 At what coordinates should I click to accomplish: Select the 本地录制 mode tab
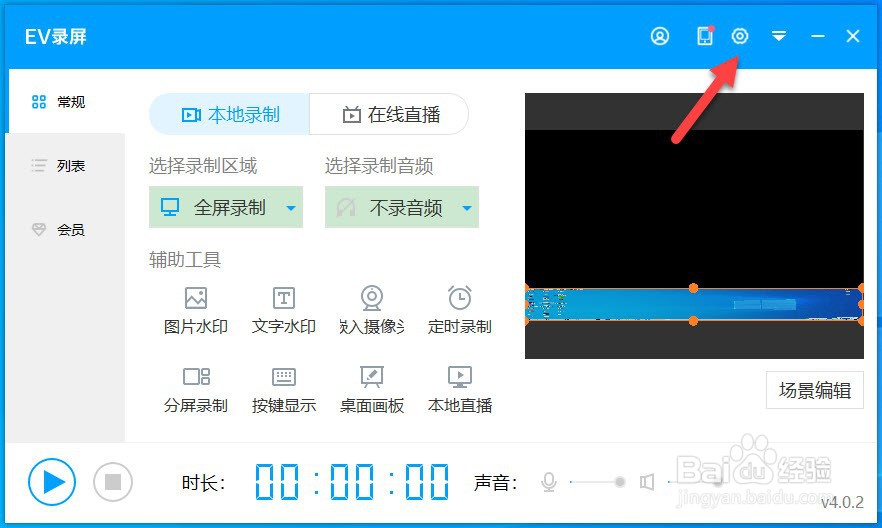pyautogui.click(x=230, y=115)
